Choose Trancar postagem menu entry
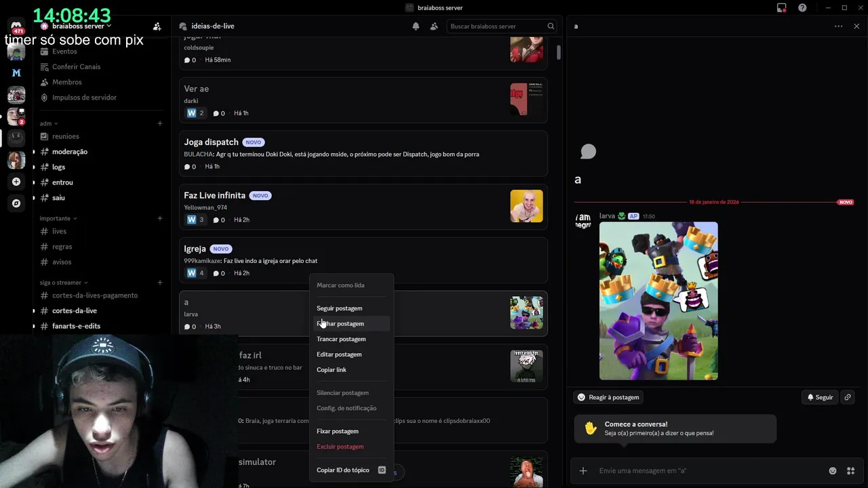Viewport: 868px width, 488px height. point(351,339)
